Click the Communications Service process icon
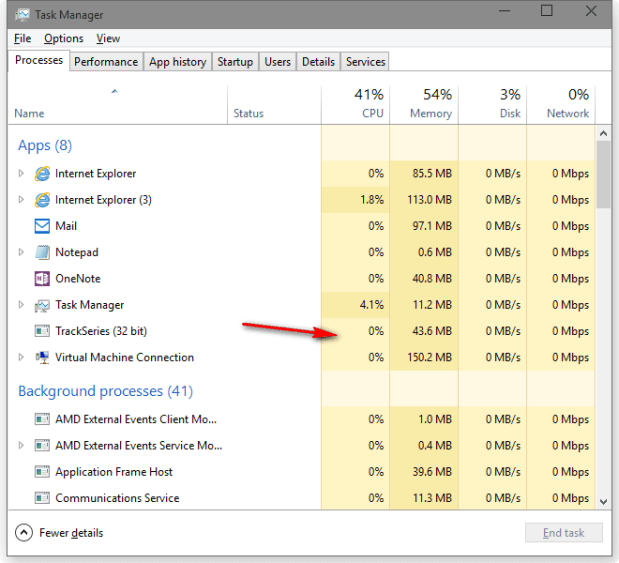Image resolution: width=619 pixels, height=563 pixels. tap(42, 498)
